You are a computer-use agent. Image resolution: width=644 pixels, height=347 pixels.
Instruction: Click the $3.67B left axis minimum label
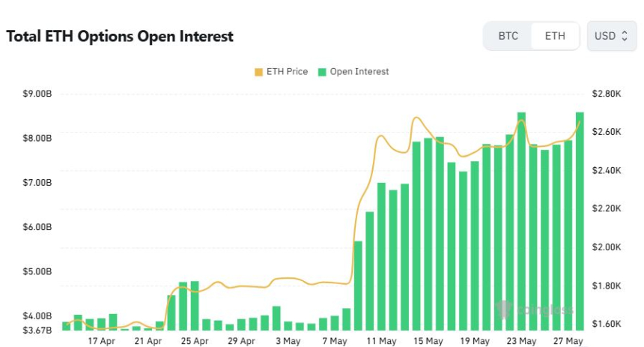click(x=37, y=331)
